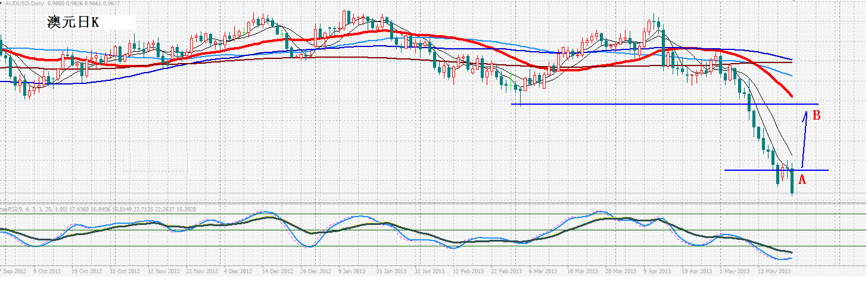This screenshot has width=868, height=294.
Task: Click the AUDUSD,Daily symbol header text
Action: click(24, 3)
